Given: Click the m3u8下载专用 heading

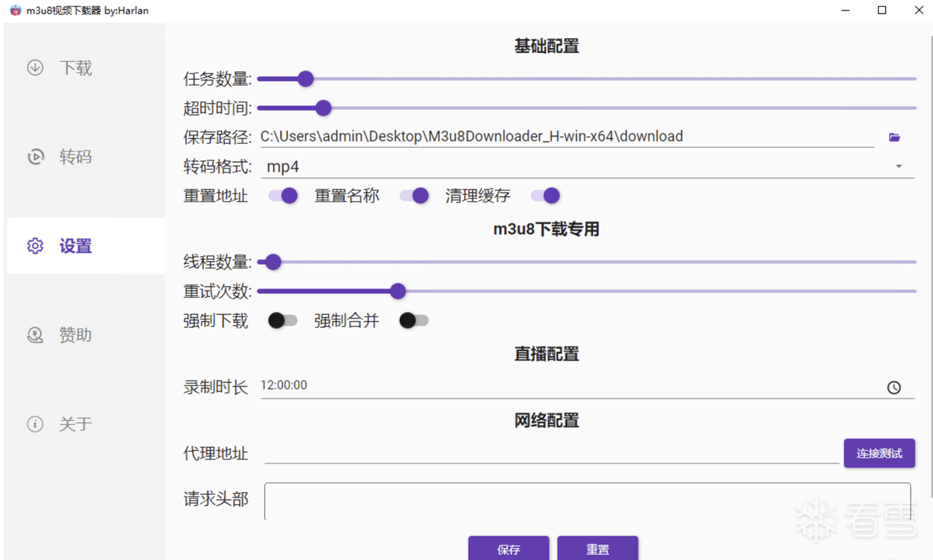Looking at the screenshot, I should pos(547,229).
